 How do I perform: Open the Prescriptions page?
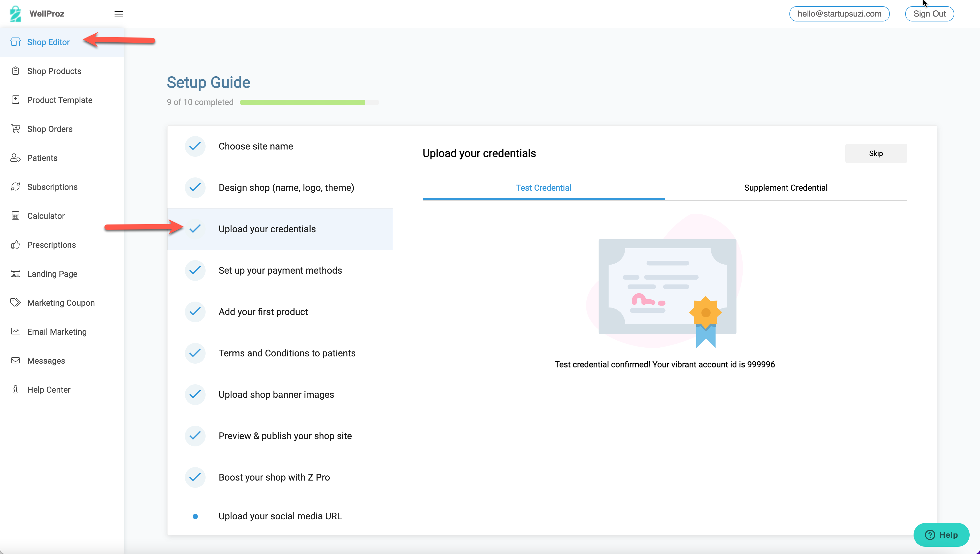pyautogui.click(x=62, y=245)
